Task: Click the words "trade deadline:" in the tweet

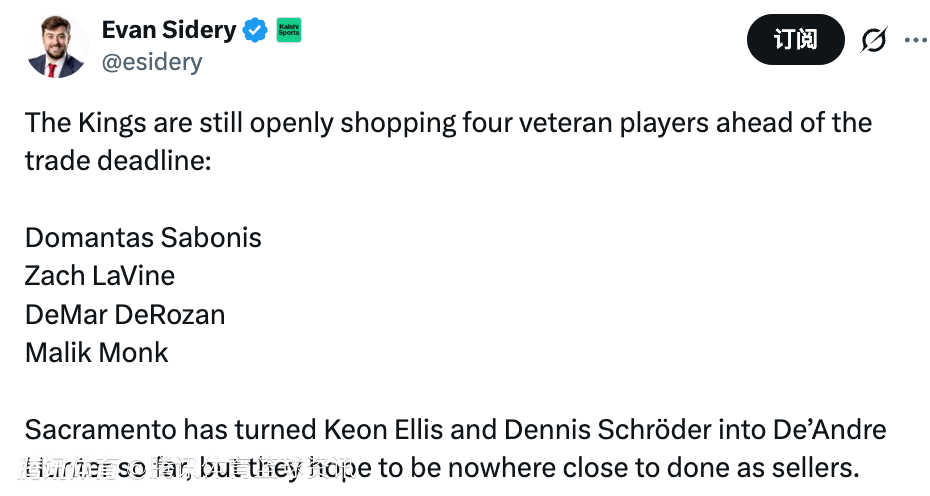Action: click(x=118, y=161)
